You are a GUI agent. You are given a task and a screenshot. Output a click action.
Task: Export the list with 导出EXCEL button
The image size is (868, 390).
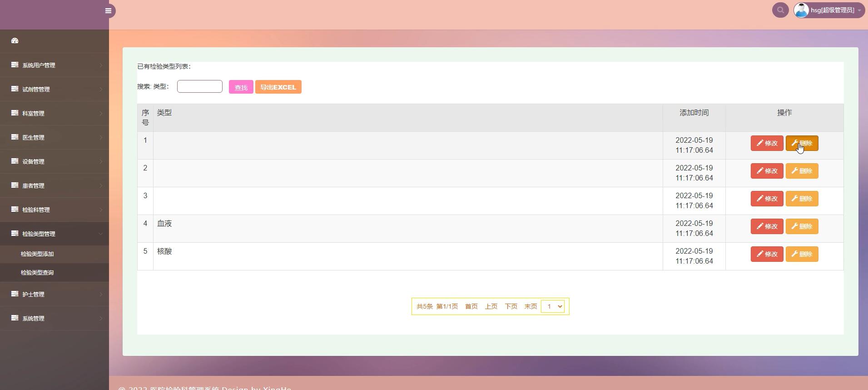(x=278, y=87)
